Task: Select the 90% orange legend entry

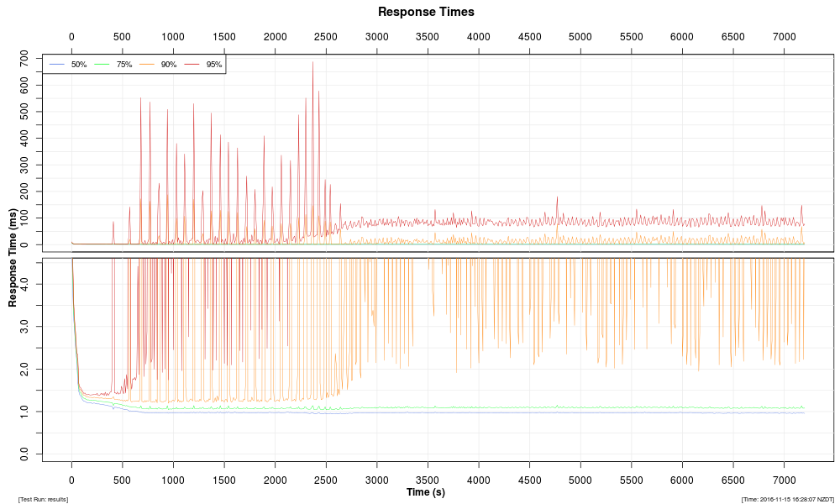Action: tap(168, 65)
